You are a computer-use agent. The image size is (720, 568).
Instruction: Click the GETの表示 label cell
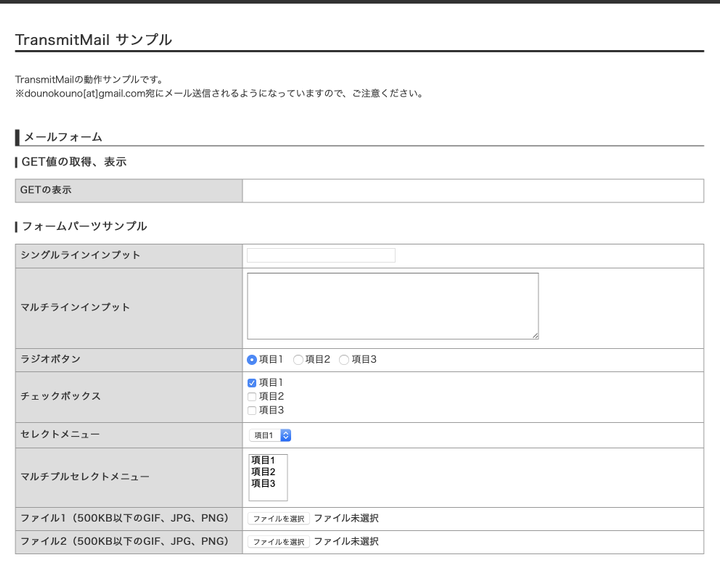[129, 191]
